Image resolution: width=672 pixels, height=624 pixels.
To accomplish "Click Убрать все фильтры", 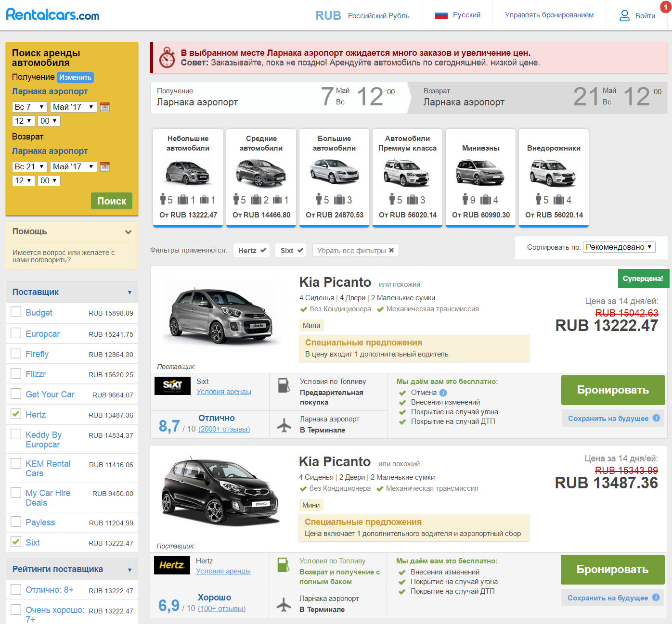I will (x=356, y=250).
